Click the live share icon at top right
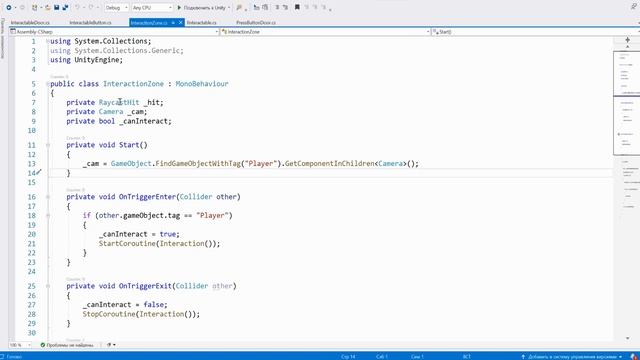Screen dimensions: 640x360 (x=634, y=6)
